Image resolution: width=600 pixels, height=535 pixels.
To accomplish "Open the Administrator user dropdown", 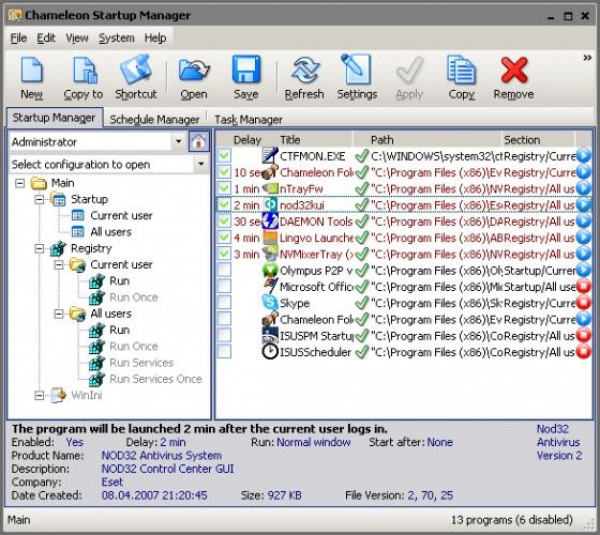I will tap(179, 142).
